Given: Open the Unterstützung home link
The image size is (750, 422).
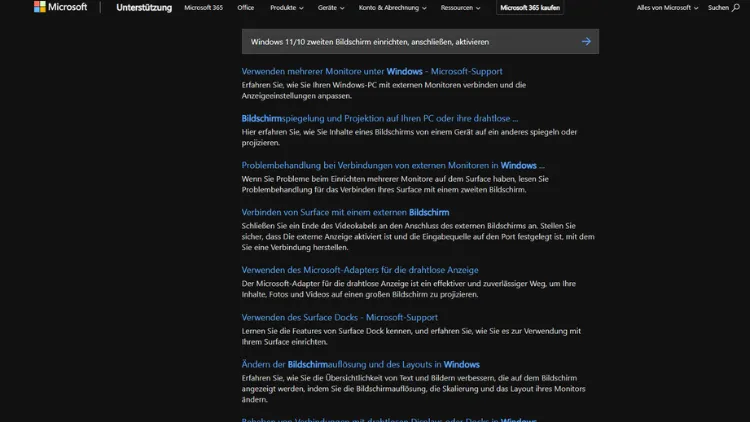Looking at the screenshot, I should [x=144, y=8].
